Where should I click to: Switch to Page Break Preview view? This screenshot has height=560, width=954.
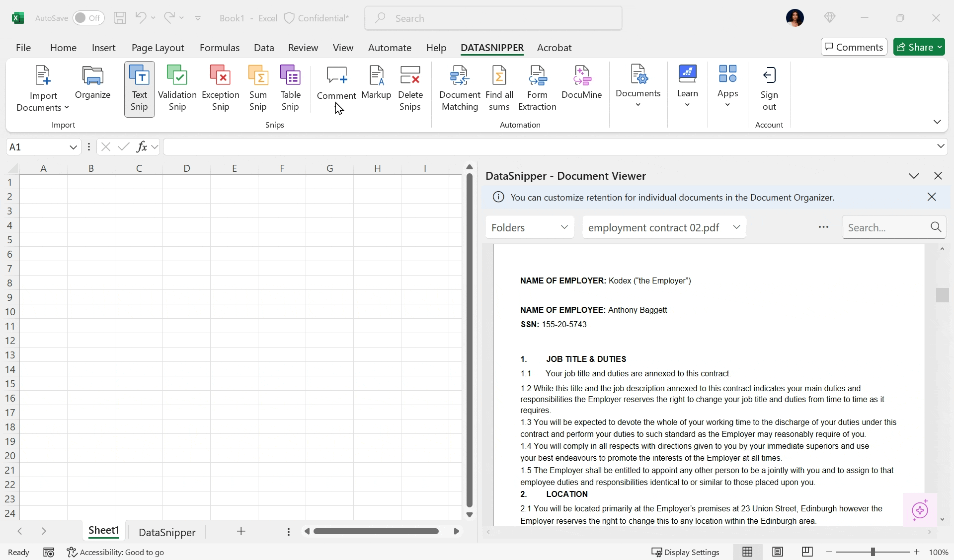pyautogui.click(x=807, y=552)
